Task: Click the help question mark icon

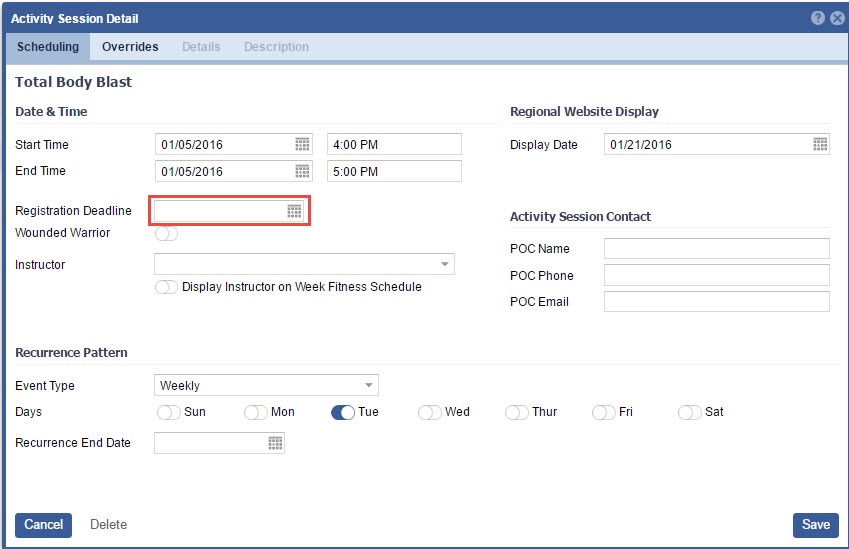Action: click(818, 18)
